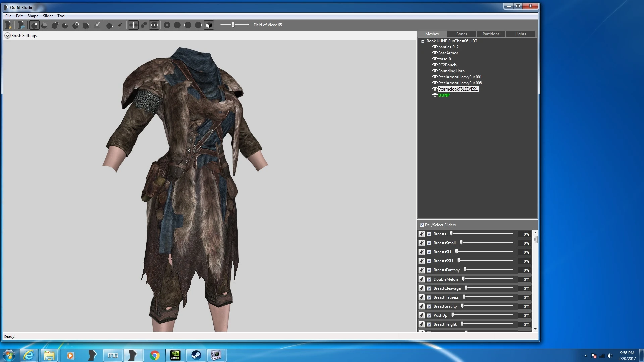
Task: Click edit pencil for BreastHeight slider
Action: click(x=422, y=324)
